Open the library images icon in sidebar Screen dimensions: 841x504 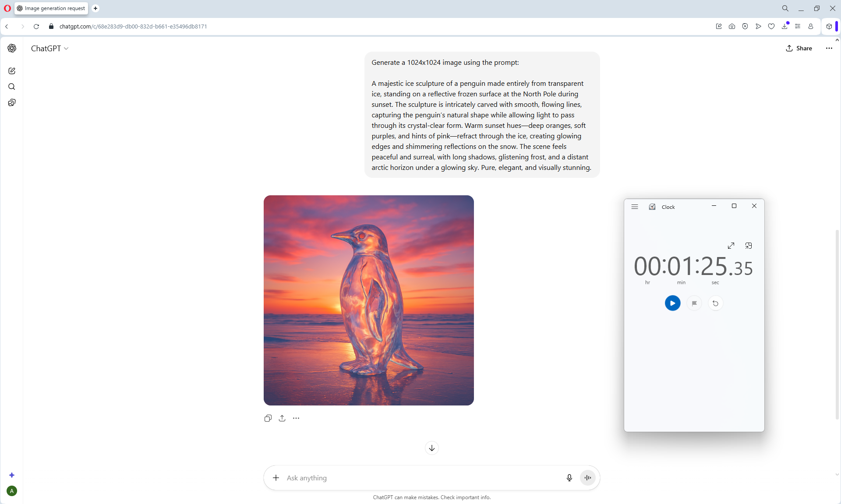(x=12, y=102)
